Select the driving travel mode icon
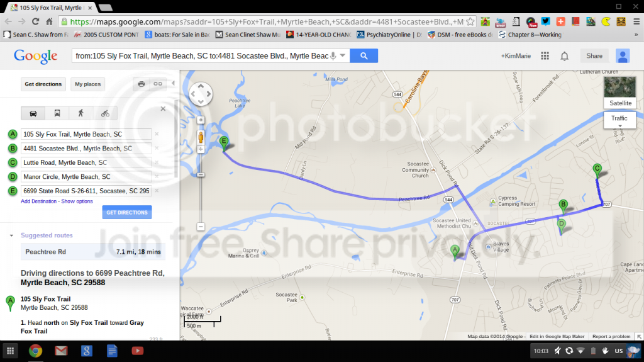 pyautogui.click(x=33, y=113)
